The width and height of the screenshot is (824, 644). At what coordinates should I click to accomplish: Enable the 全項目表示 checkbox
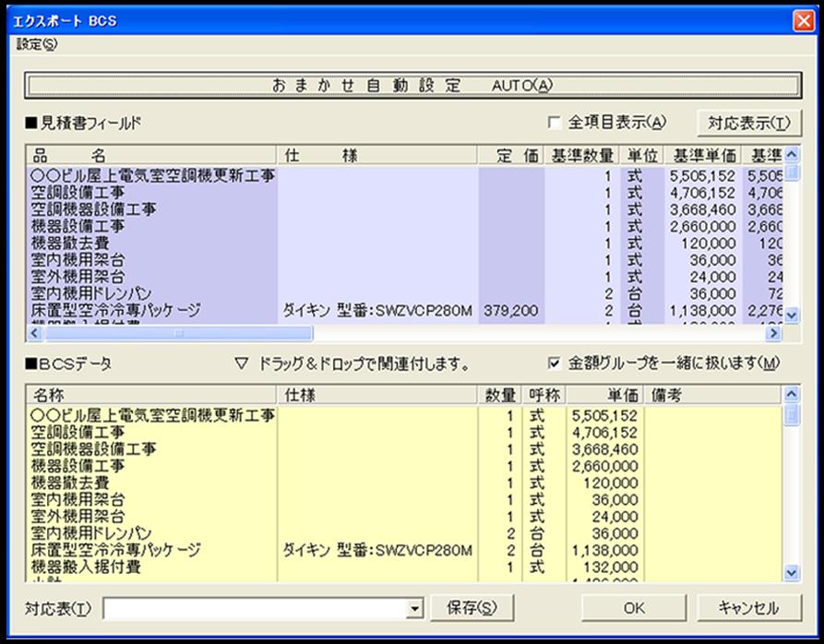click(555, 123)
